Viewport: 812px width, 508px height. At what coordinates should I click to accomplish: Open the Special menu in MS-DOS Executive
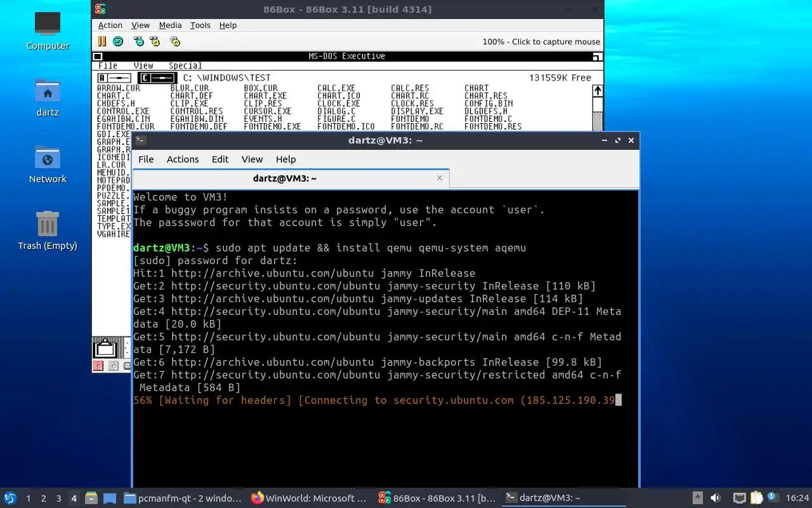[185, 65]
